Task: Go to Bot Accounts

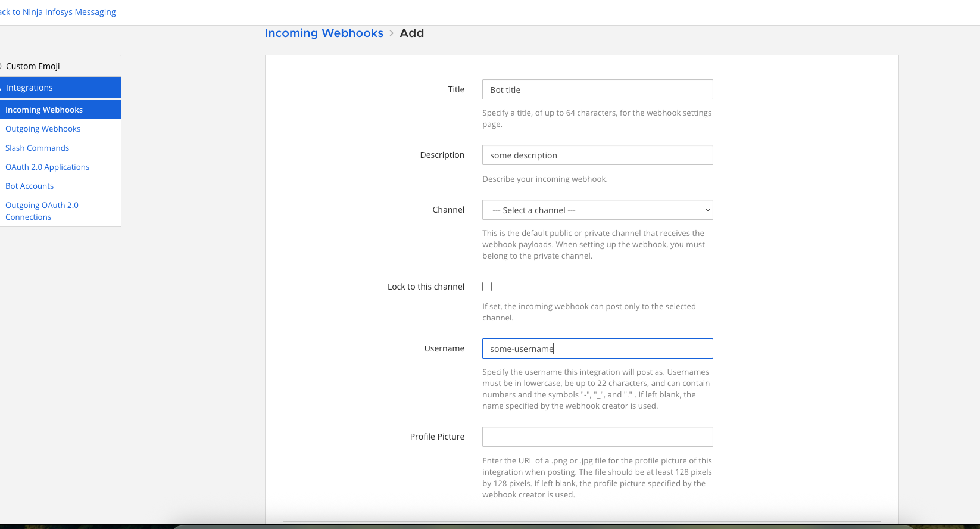Action: (x=29, y=186)
